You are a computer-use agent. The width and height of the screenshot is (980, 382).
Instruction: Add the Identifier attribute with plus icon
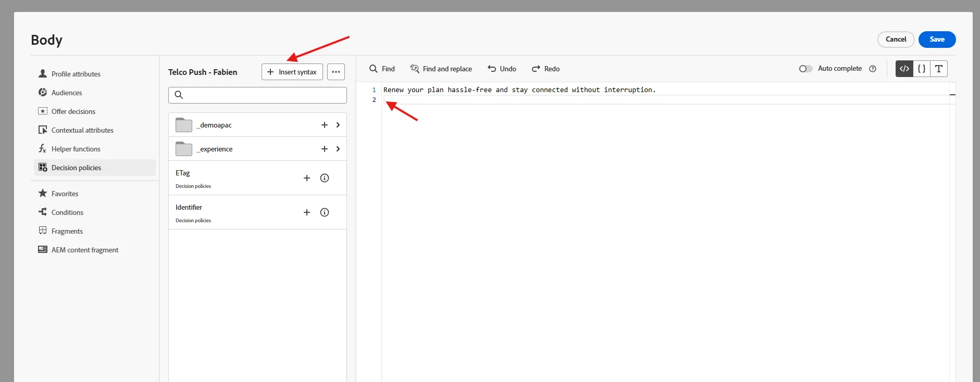[x=307, y=212]
